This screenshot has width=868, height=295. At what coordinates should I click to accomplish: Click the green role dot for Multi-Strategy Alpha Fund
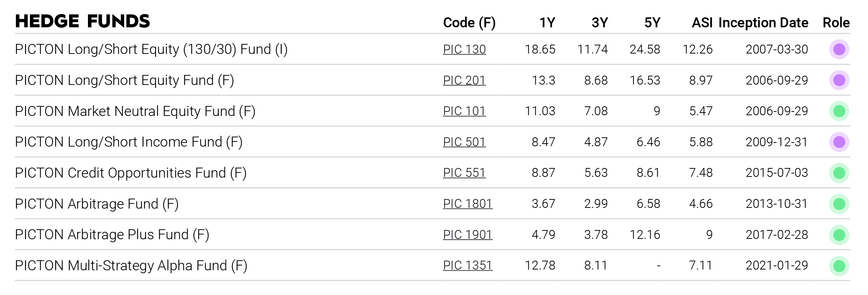click(x=839, y=266)
